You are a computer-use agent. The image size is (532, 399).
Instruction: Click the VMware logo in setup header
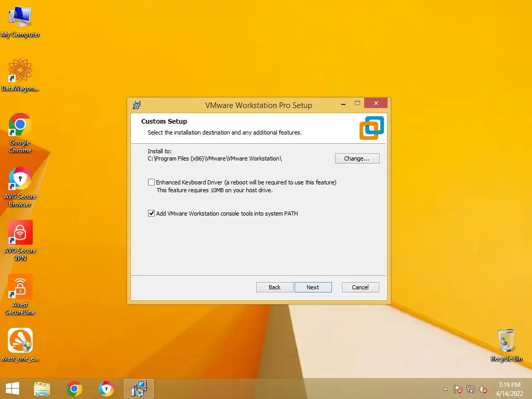click(371, 128)
